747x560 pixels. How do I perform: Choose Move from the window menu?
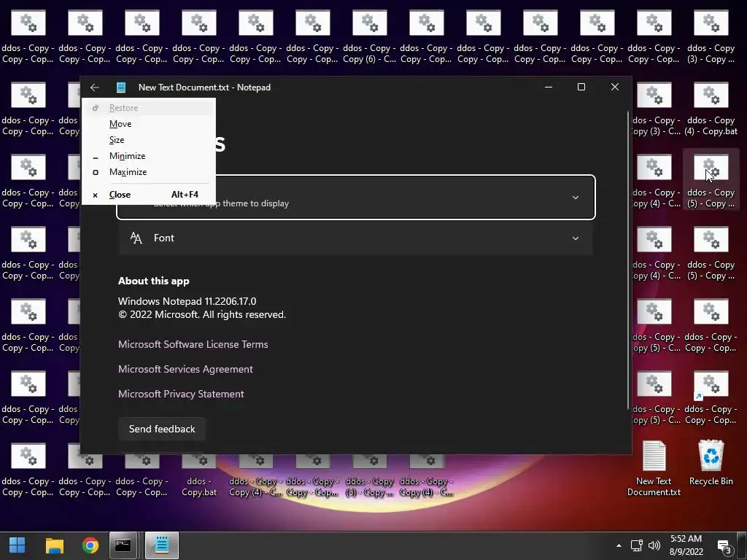click(148, 124)
